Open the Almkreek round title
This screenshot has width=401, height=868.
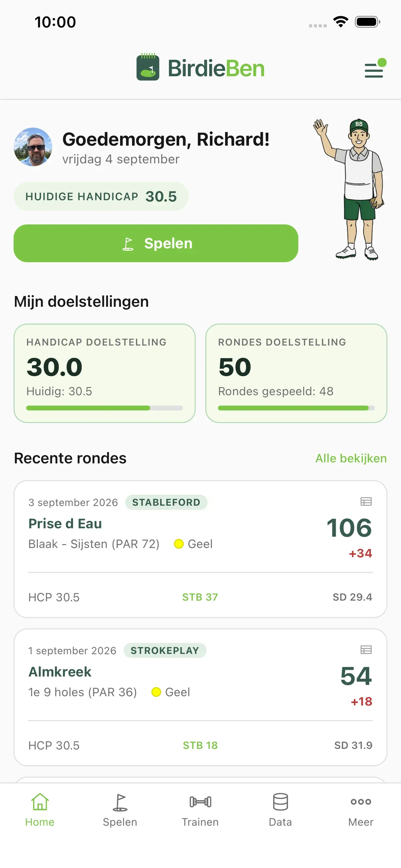(60, 672)
